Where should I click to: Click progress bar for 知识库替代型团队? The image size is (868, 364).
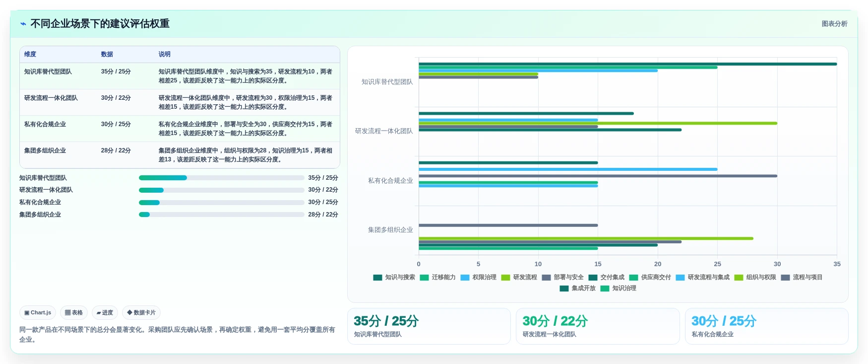coord(222,178)
